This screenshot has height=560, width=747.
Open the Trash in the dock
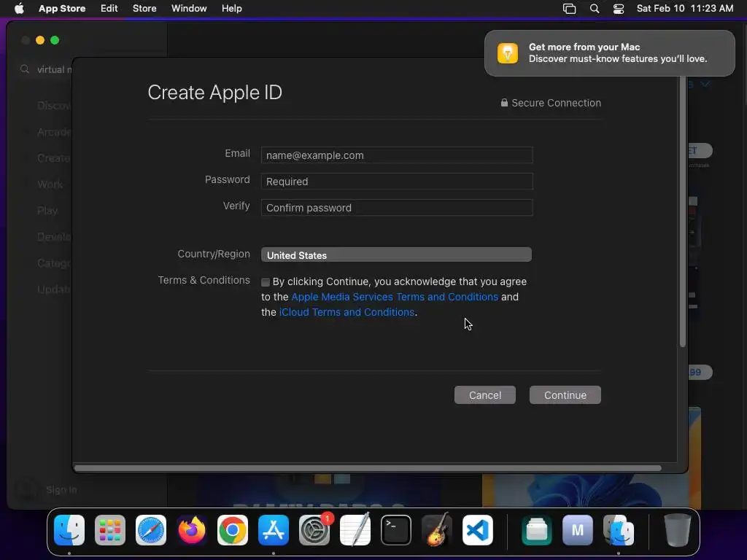click(x=678, y=530)
